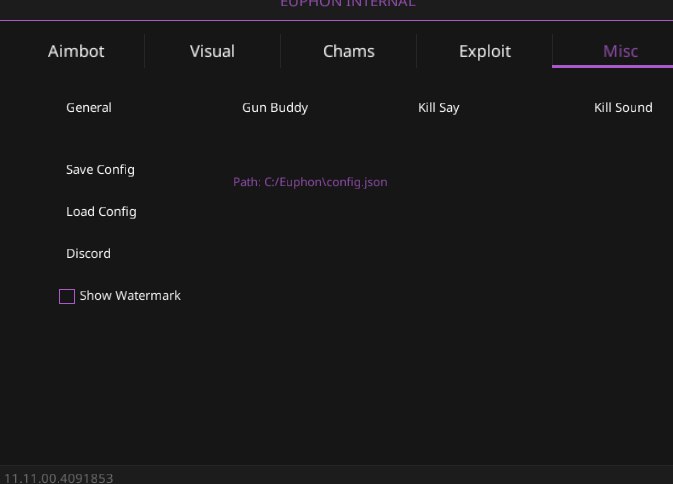The height and width of the screenshot is (484, 673).
Task: Click the version number in the status bar
Action: coord(59,478)
